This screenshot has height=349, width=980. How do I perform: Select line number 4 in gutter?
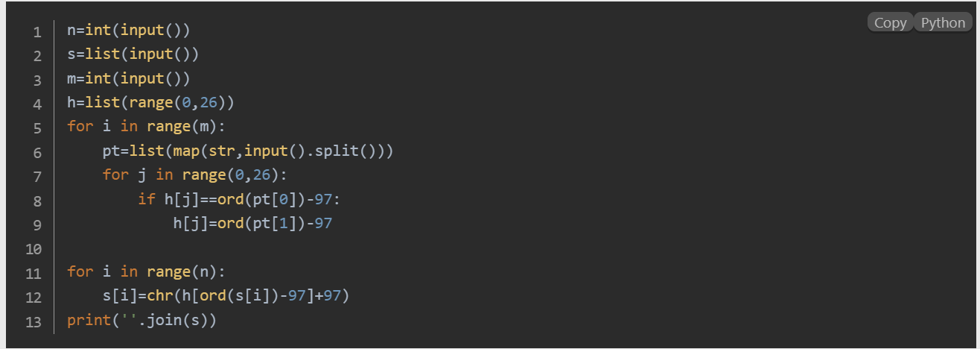pyautogui.click(x=36, y=104)
